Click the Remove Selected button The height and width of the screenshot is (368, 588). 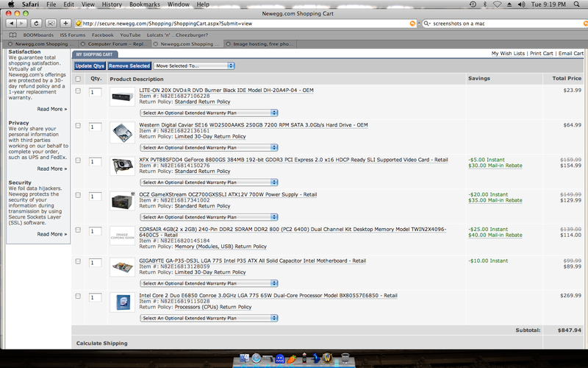click(x=129, y=66)
